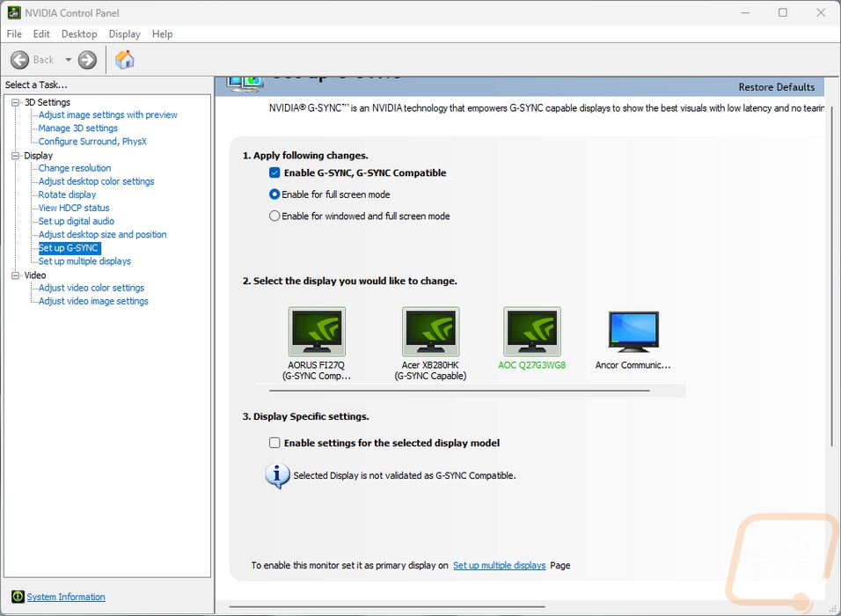Toggle Enable G-SYNC, G-SYNC Compatible checkbox
841x616 pixels.
click(x=274, y=172)
